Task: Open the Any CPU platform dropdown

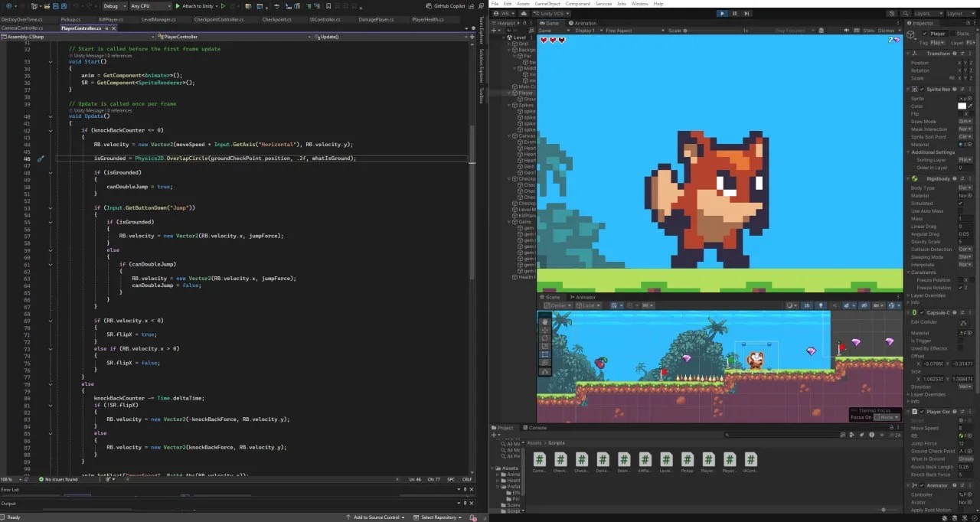Action: 149,5
